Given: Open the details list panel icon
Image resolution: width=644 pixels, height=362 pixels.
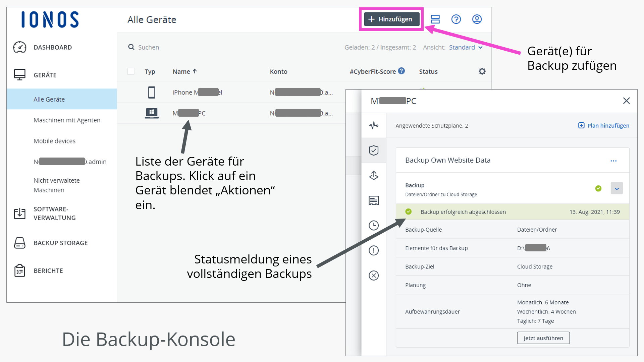Looking at the screenshot, I should pyautogui.click(x=374, y=200).
